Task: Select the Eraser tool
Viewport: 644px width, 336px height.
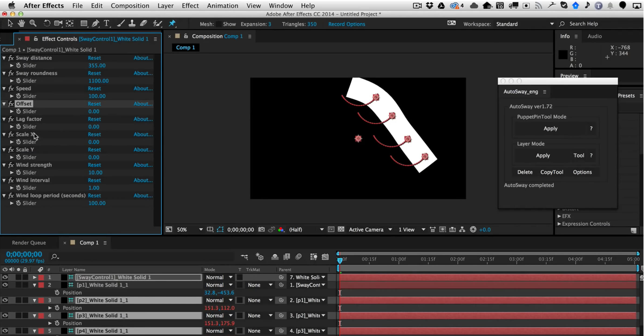Action: [144, 24]
